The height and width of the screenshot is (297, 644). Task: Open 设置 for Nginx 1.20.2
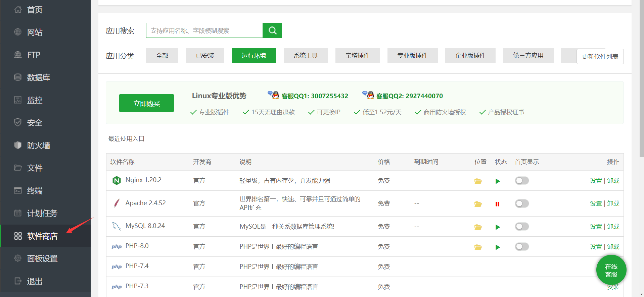coord(596,181)
